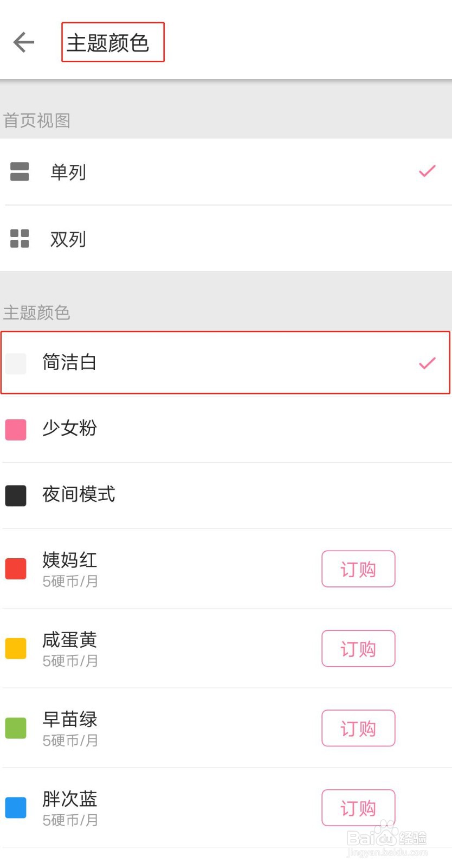Image resolution: width=452 pixels, height=868 pixels.
Task: Order the 胖次蓝 theme
Action: tap(358, 807)
